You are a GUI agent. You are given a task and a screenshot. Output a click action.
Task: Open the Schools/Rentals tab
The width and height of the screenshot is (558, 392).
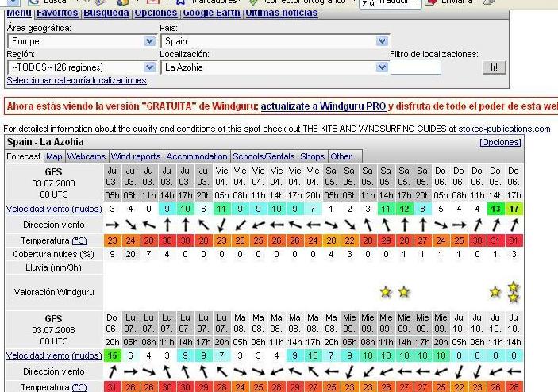tap(264, 156)
